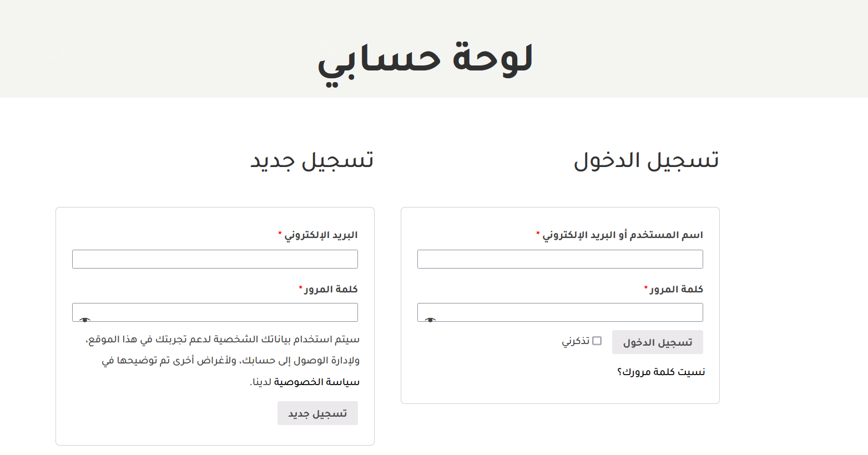Show password using login form eye icon
The image size is (868, 455).
(430, 320)
